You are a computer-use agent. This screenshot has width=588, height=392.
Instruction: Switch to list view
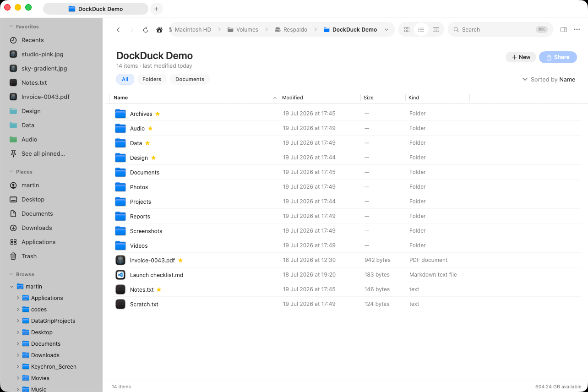(421, 30)
